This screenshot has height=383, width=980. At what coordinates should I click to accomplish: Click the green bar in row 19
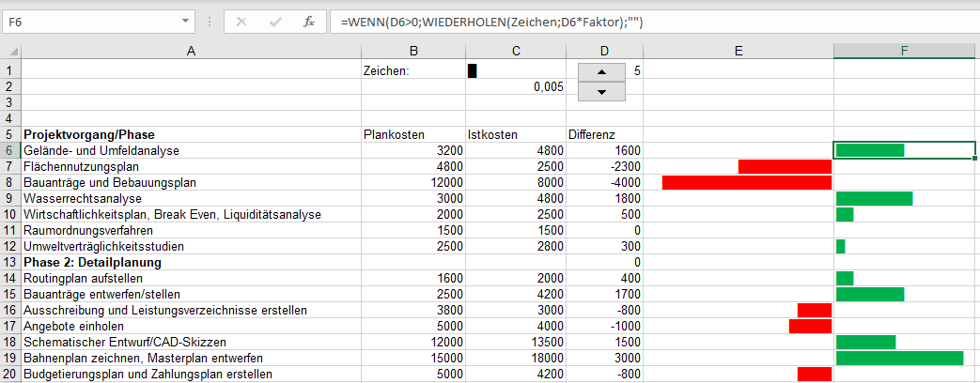coord(899,358)
